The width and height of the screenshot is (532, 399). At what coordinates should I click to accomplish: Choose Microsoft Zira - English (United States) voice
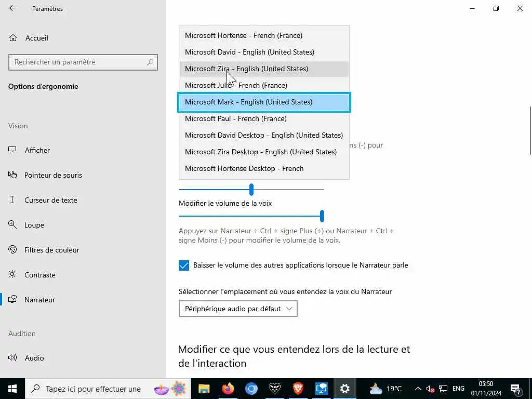point(264,69)
